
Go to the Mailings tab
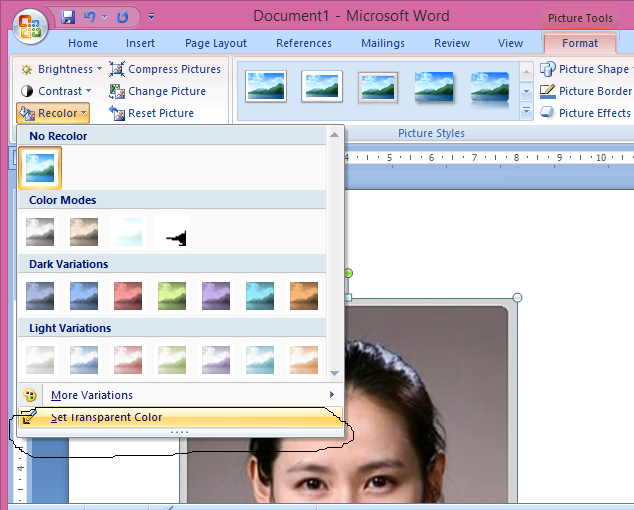(x=383, y=43)
